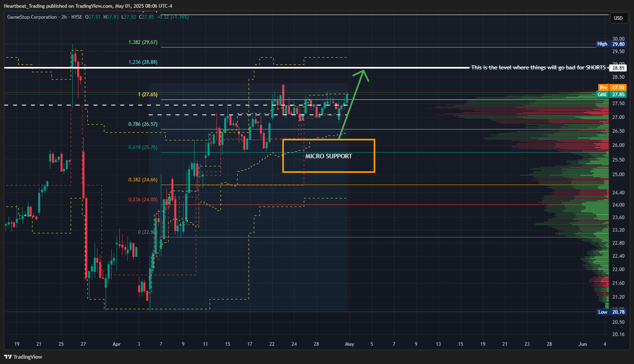Click the 27.00 price axis label

[x=619, y=117]
